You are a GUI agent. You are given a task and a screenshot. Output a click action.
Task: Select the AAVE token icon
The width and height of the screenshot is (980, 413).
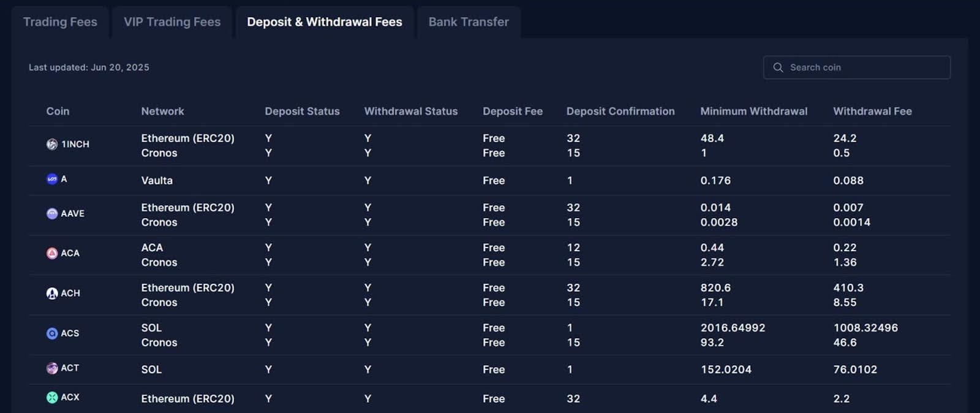tap(51, 214)
